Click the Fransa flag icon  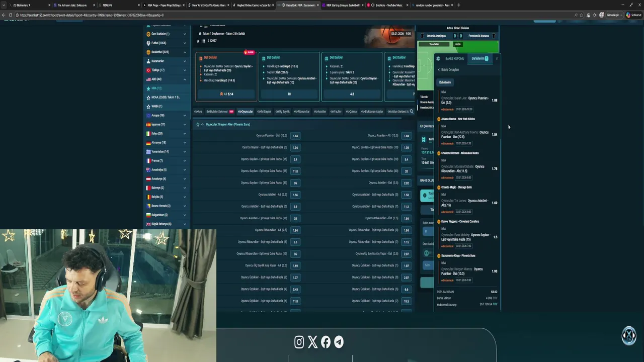point(148,161)
